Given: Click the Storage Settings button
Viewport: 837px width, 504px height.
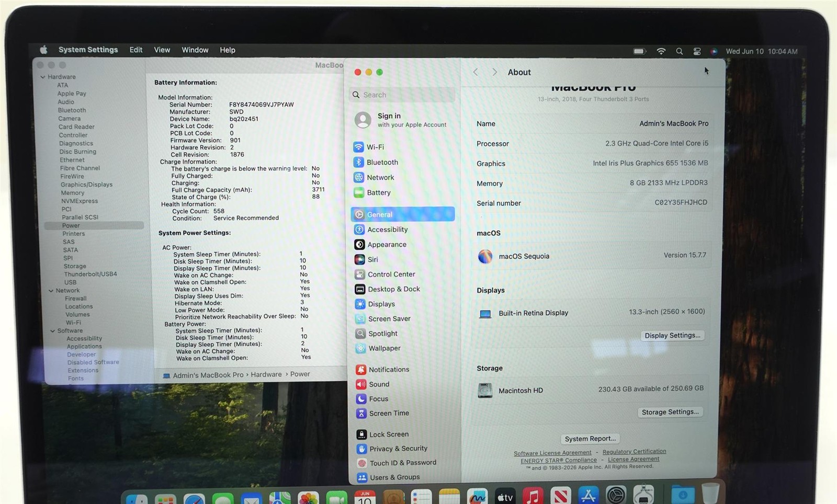Looking at the screenshot, I should (670, 412).
